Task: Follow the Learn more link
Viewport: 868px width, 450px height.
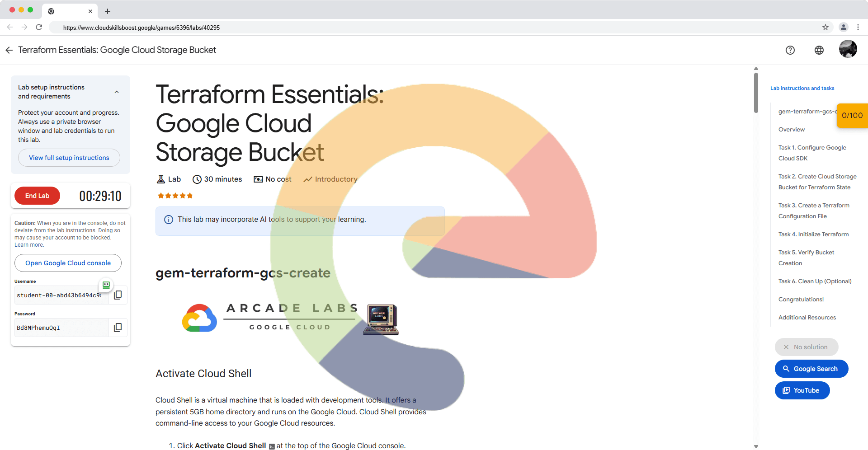Action: pos(29,245)
